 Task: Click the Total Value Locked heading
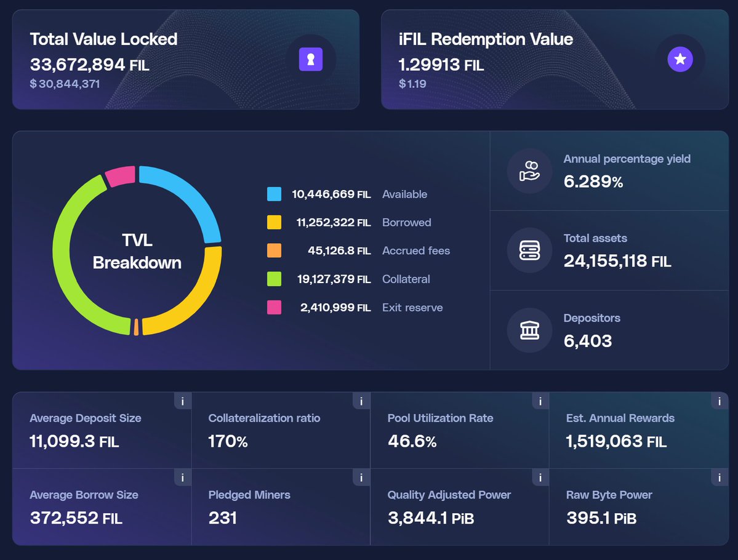tap(103, 39)
